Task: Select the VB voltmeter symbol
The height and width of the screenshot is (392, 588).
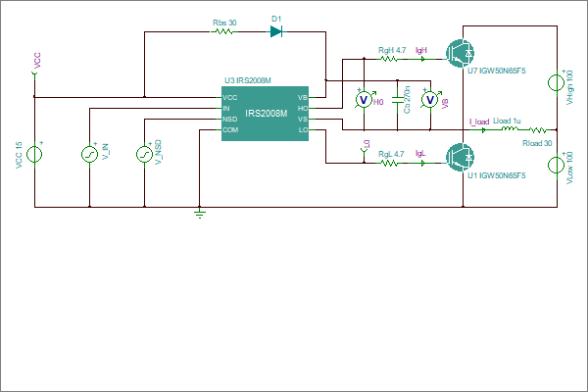Action: [x=430, y=100]
